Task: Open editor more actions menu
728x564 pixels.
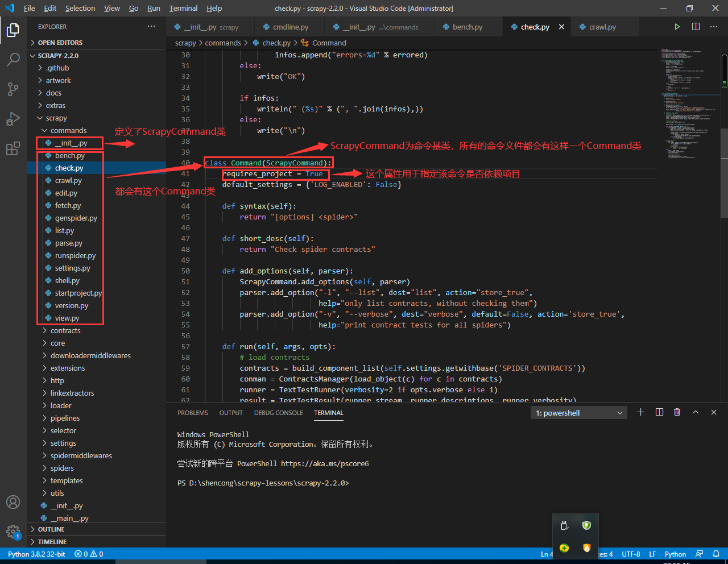Action: [x=714, y=27]
